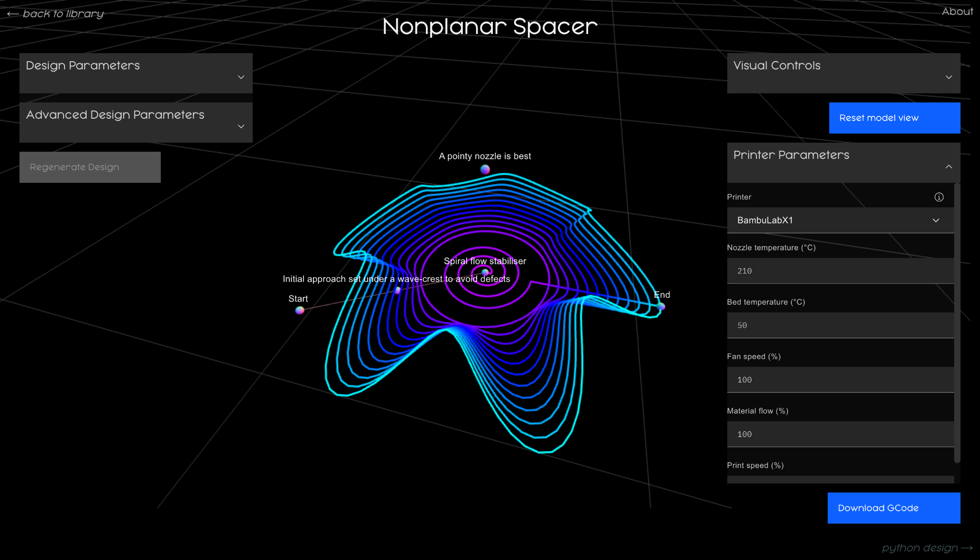The width and height of the screenshot is (980, 560).
Task: Click the Start marker sphere
Action: tap(300, 310)
